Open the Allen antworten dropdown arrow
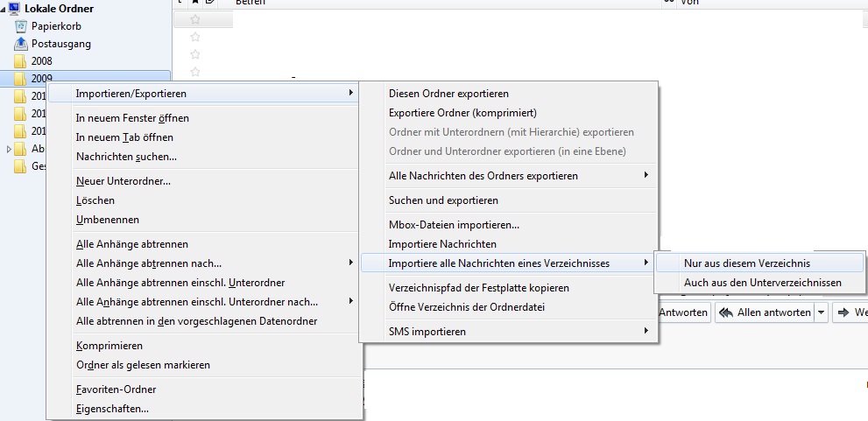868x421 pixels. coord(821,312)
